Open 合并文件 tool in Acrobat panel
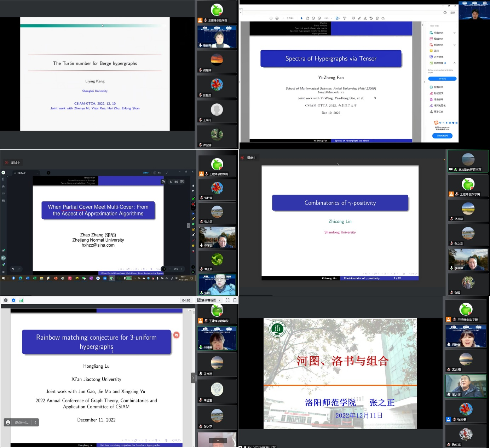This screenshot has width=490, height=448. (x=436, y=57)
